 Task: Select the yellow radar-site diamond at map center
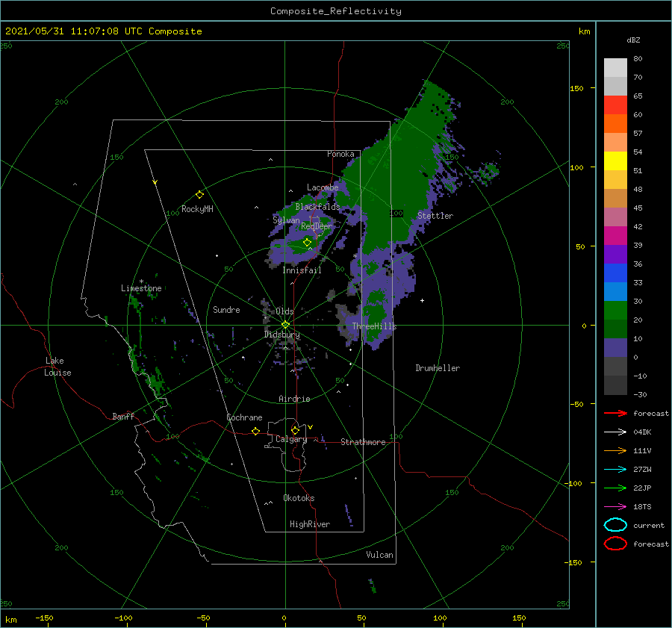click(285, 325)
